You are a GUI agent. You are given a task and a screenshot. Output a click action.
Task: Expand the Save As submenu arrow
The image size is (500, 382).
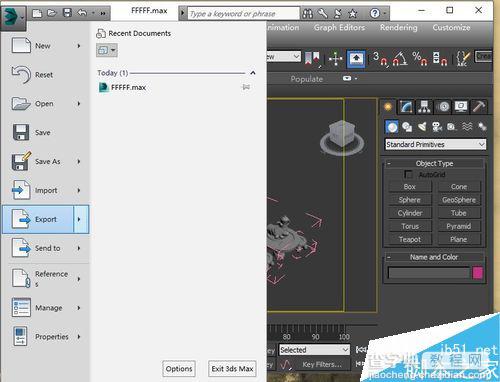(x=79, y=161)
